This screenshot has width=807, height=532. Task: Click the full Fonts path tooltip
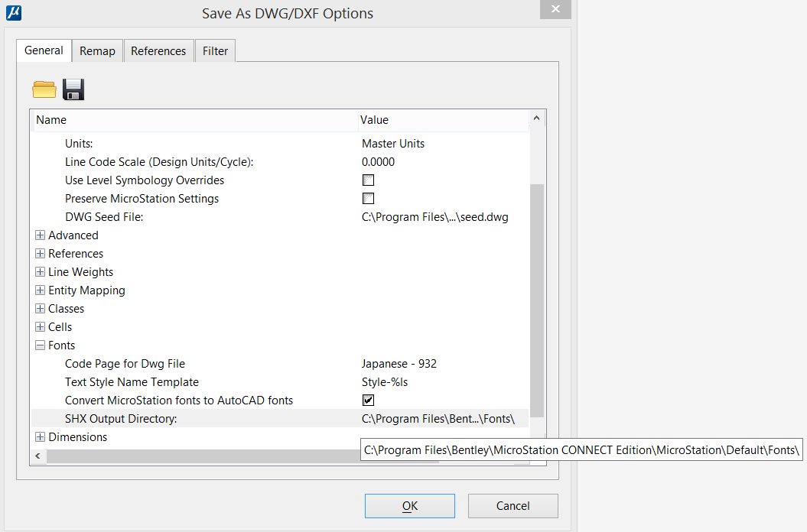click(x=581, y=450)
